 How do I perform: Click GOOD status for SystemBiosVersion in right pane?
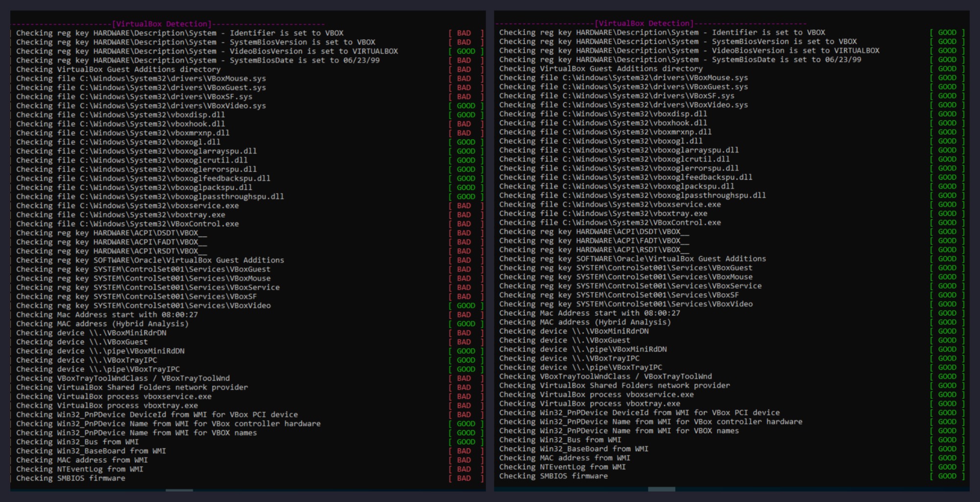pyautogui.click(x=947, y=42)
